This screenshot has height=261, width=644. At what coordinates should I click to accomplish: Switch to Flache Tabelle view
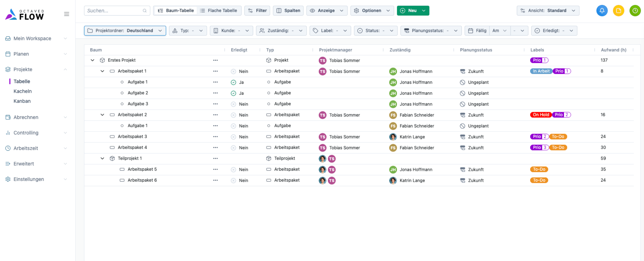(219, 10)
